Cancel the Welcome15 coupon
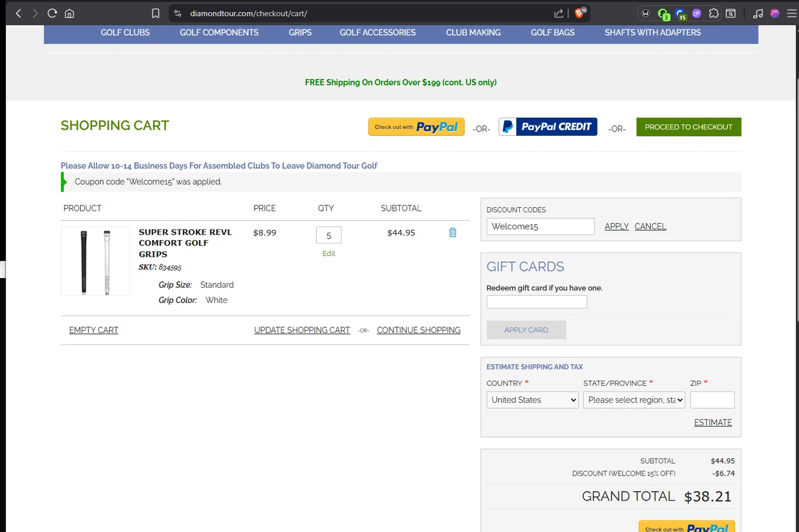The width and height of the screenshot is (799, 532). [x=650, y=226]
